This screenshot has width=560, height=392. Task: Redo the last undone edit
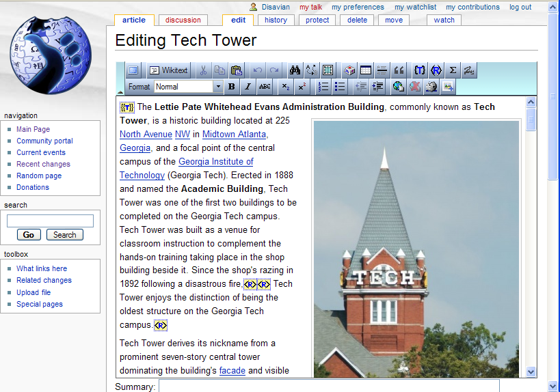pyautogui.click(x=274, y=70)
